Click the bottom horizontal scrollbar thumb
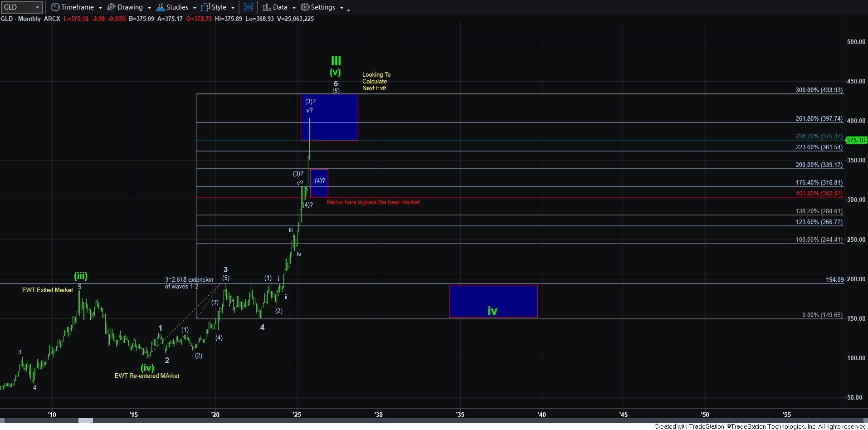868x430 pixels. (x=86, y=420)
